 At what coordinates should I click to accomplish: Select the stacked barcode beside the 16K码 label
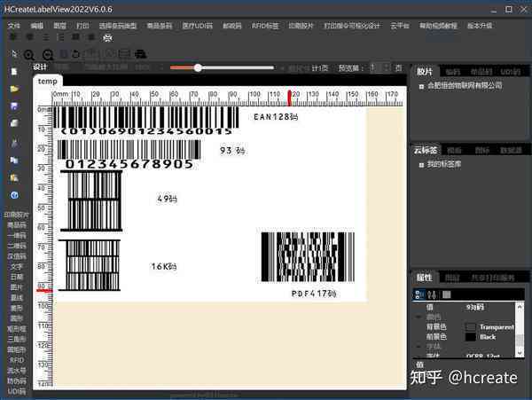pyautogui.click(x=90, y=265)
